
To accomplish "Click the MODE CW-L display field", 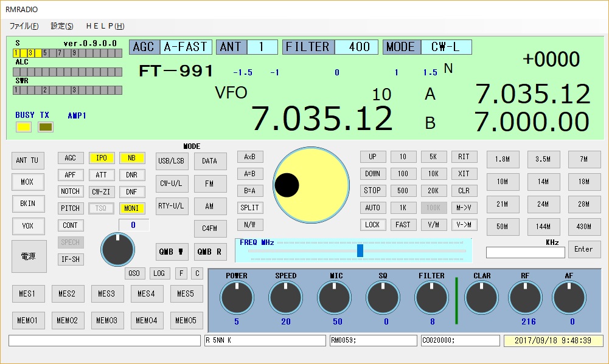I will (x=427, y=47).
